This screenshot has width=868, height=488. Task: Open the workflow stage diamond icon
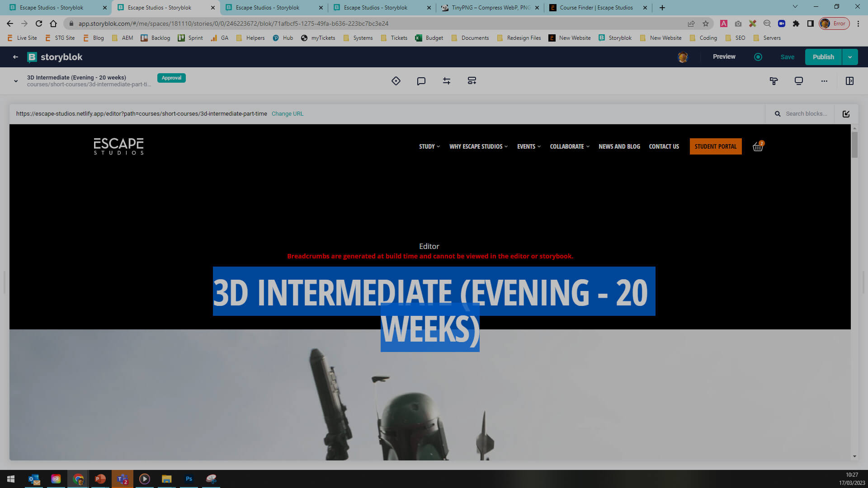pyautogui.click(x=396, y=81)
